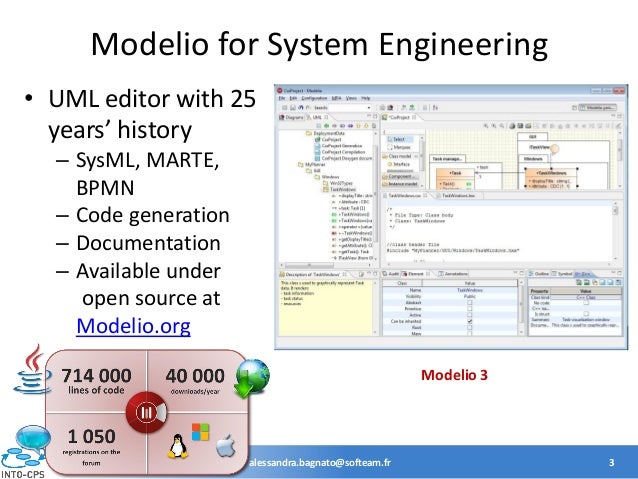Toggle the Abstract checkbox
Screen dimensions: 638x479
pos(470,303)
